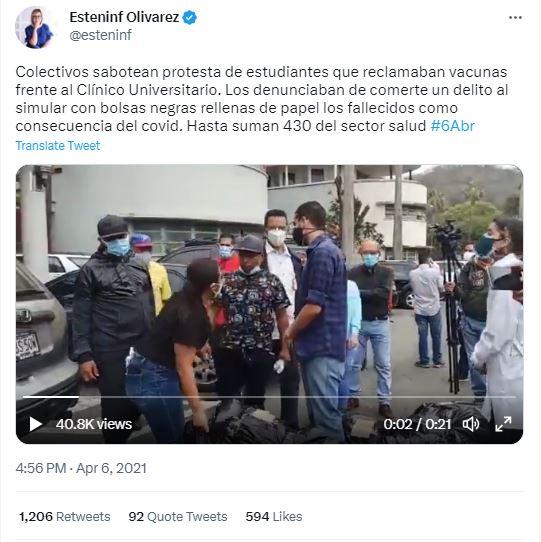View the 92 Quote Tweets list

click(x=178, y=516)
